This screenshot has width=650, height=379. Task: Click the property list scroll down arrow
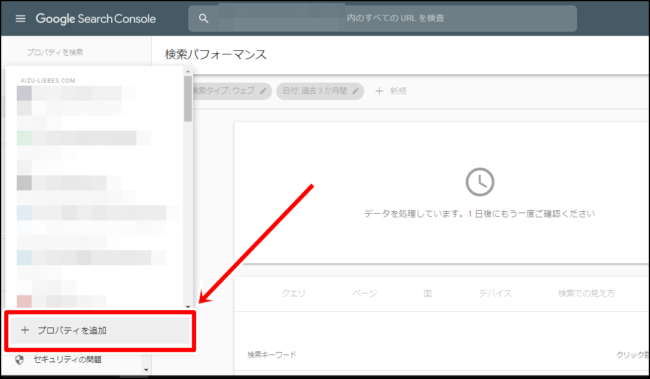tap(188, 306)
